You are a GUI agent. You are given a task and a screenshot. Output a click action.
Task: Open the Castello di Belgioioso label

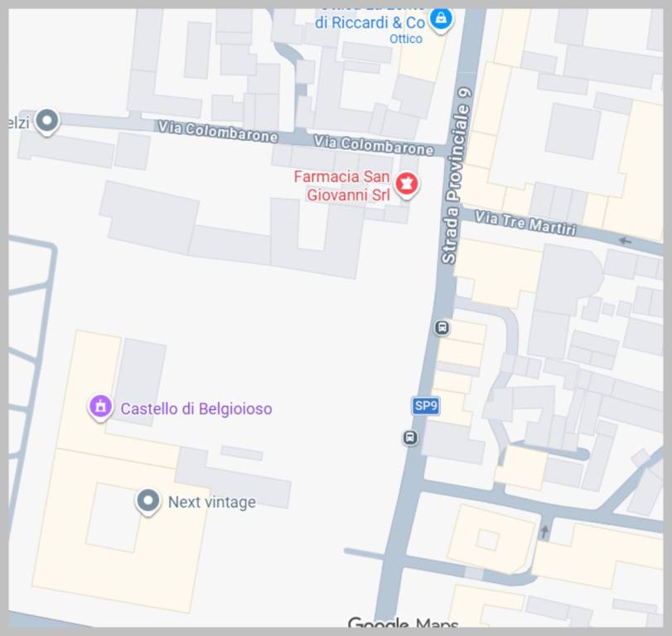coord(196,408)
